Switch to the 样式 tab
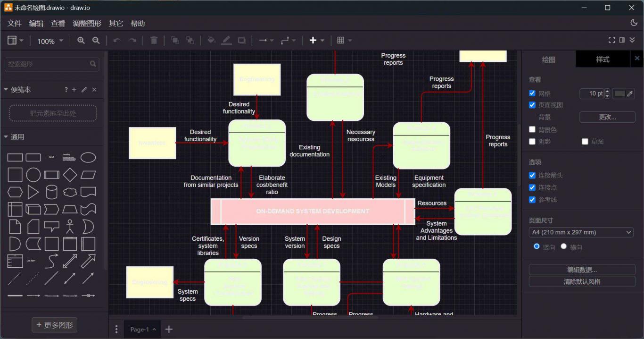Screen dimensions: 644x339 pyautogui.click(x=603, y=59)
